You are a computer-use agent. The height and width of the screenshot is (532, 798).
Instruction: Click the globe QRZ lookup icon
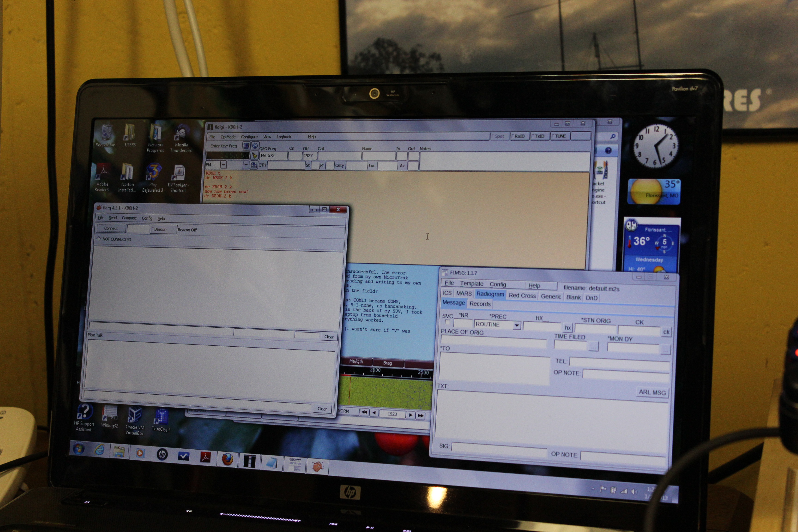(255, 146)
